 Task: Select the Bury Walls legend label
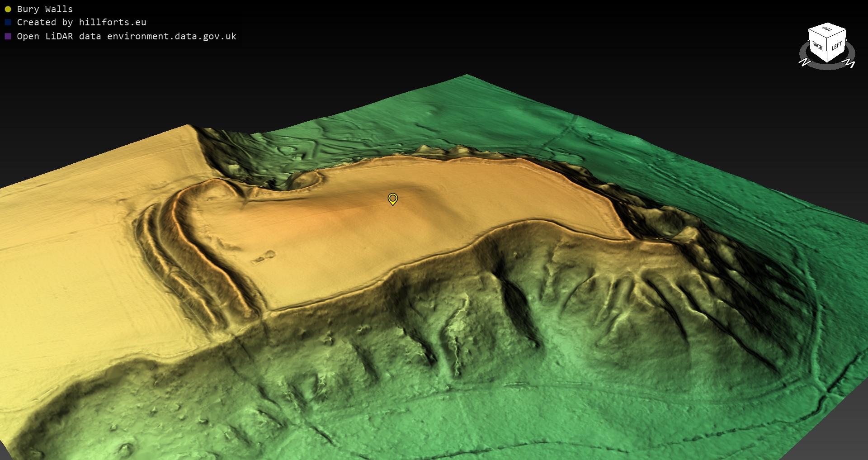click(45, 9)
